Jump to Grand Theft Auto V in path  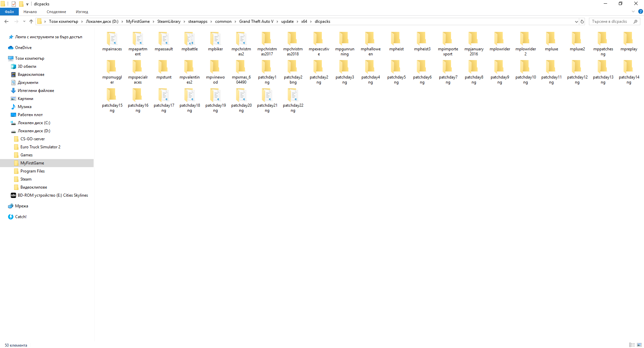256,21
